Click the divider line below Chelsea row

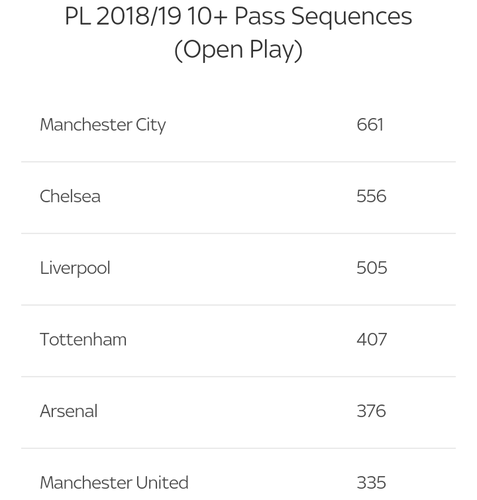click(238, 233)
